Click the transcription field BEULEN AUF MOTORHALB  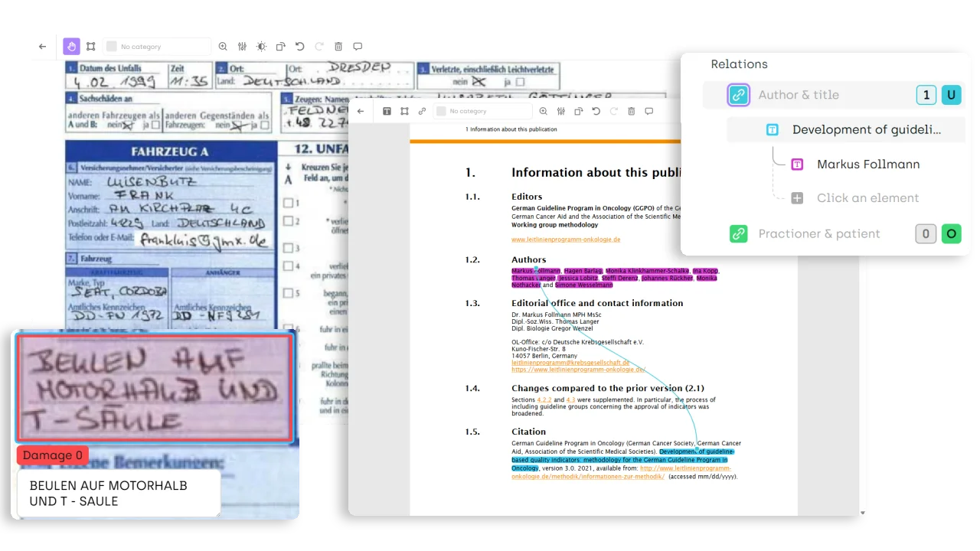coord(119,494)
